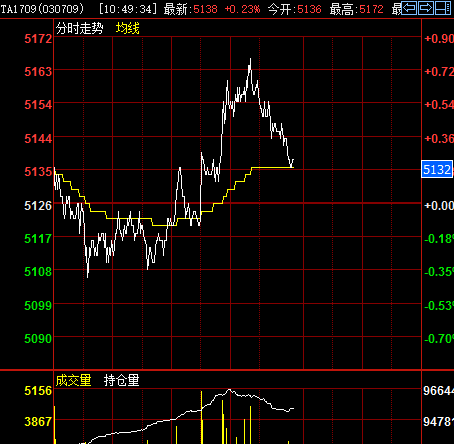Click the 5126 baseline price label
This screenshot has width=454, height=444.
[x=38, y=205]
